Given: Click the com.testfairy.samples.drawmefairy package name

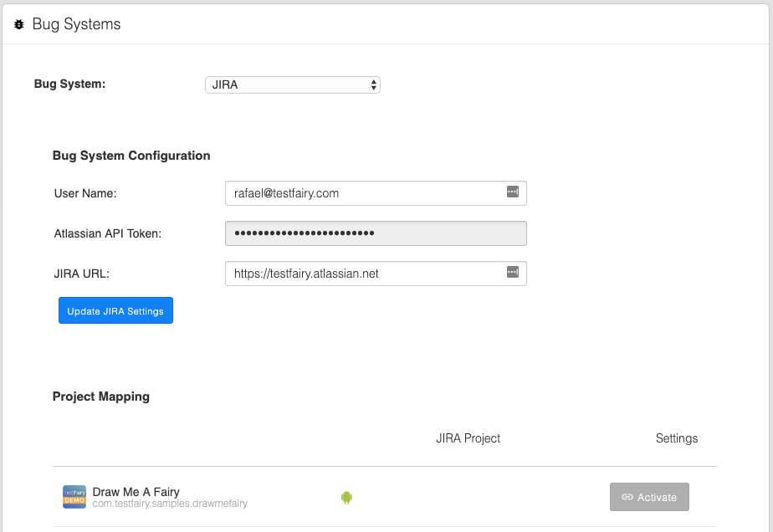Looking at the screenshot, I should click(170, 504).
